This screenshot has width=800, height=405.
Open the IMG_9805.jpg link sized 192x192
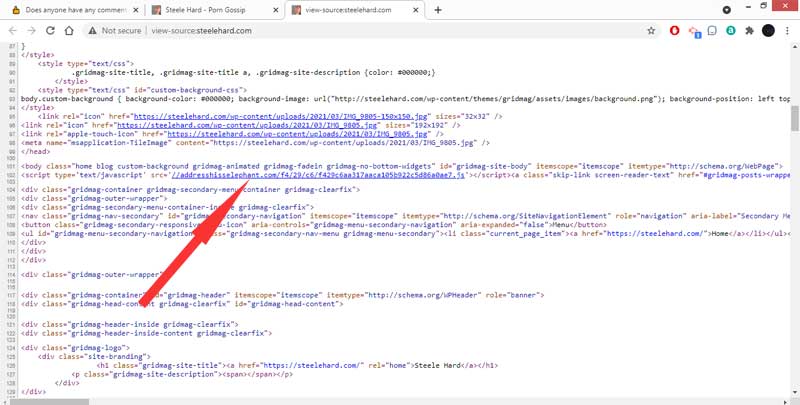[x=249, y=125]
